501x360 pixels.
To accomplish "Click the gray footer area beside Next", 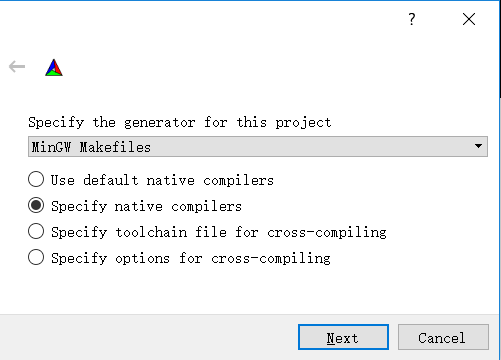I will pos(148,337).
